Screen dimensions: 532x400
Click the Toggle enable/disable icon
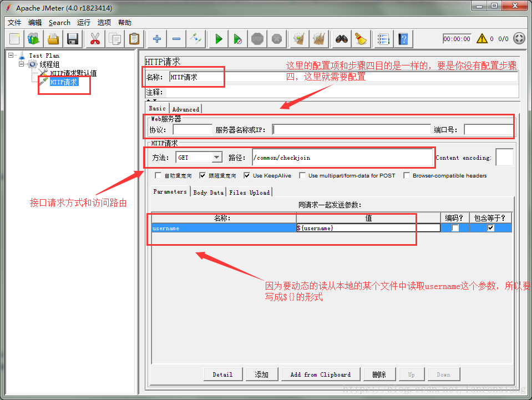coord(196,39)
